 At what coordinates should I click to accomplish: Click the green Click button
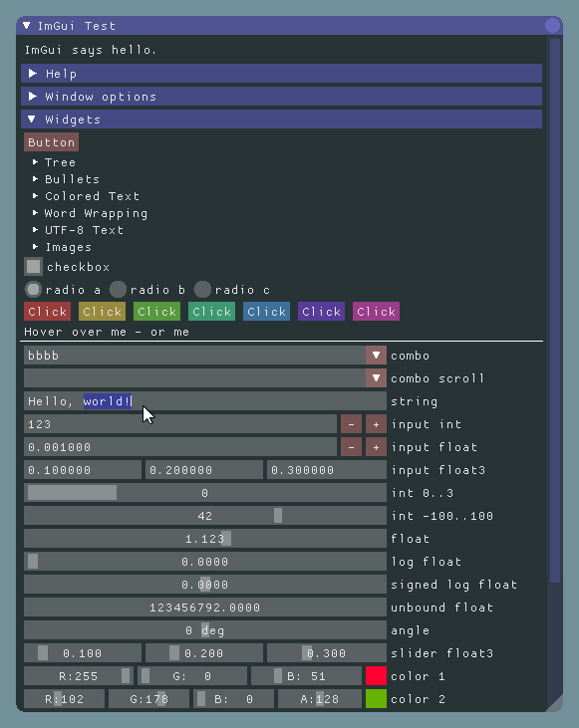[156, 311]
